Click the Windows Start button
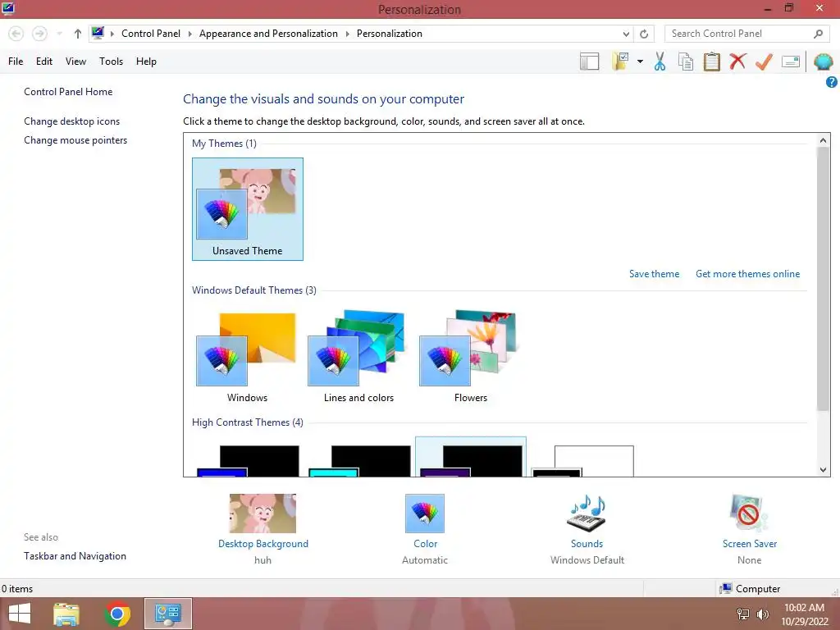840x630 pixels. click(x=20, y=614)
